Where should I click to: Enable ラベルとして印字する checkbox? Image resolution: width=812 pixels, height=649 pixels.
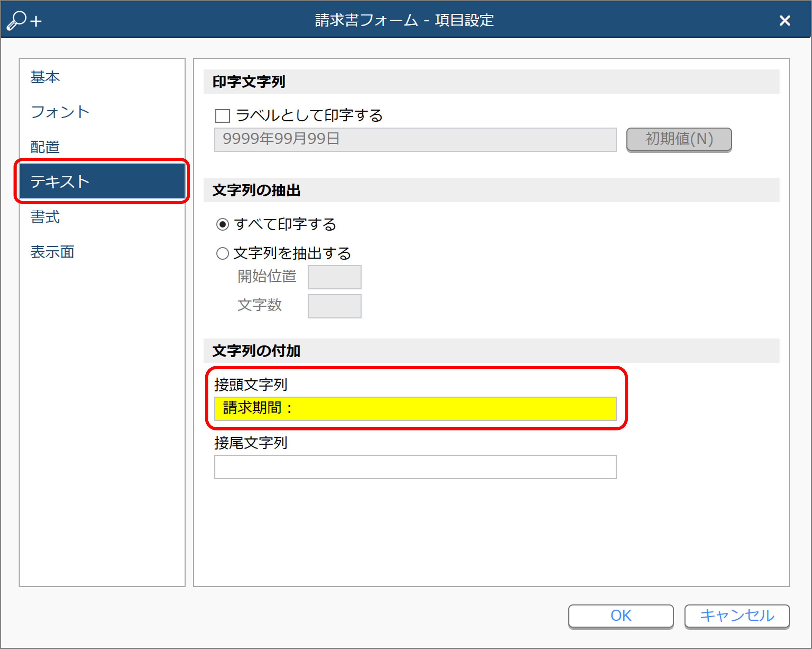pyautogui.click(x=223, y=116)
